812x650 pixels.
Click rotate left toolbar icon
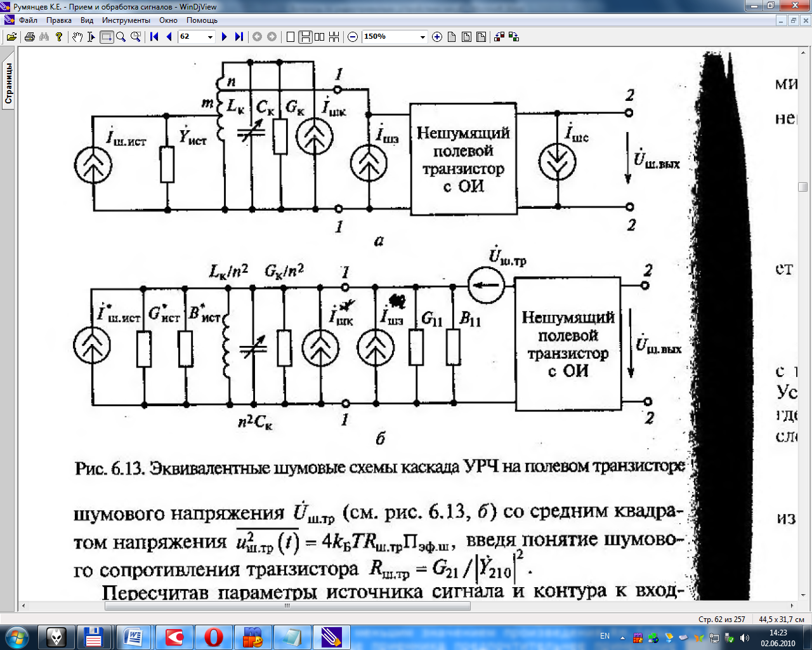500,37
